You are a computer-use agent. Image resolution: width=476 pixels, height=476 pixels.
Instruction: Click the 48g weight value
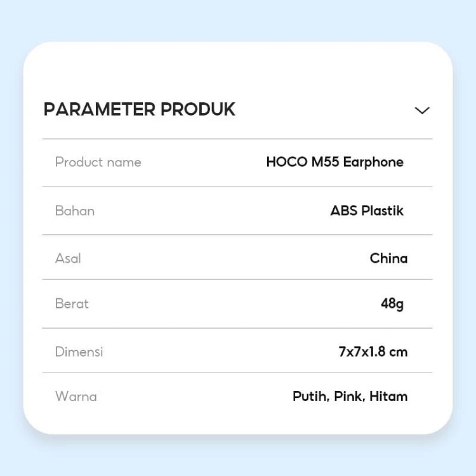(392, 304)
